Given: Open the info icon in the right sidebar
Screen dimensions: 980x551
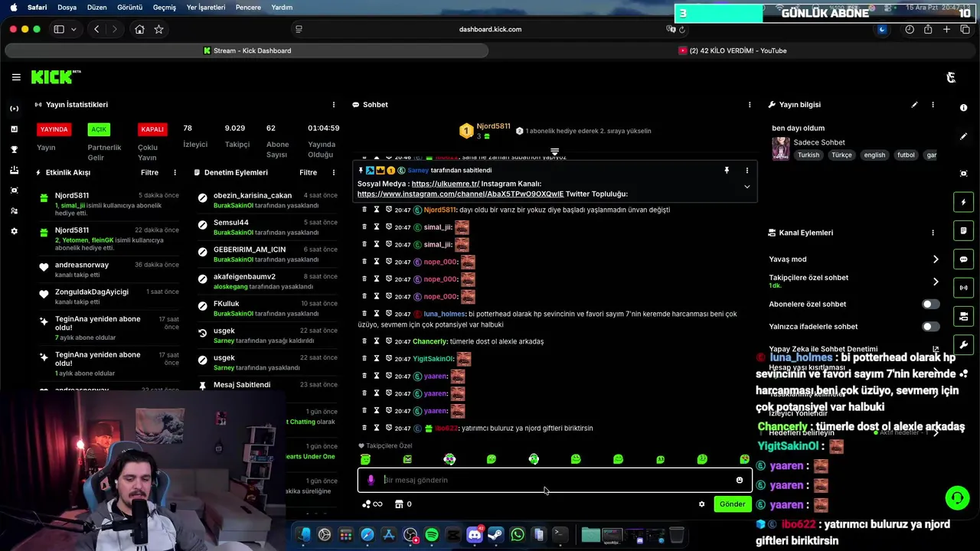Looking at the screenshot, I should pos(963,108).
